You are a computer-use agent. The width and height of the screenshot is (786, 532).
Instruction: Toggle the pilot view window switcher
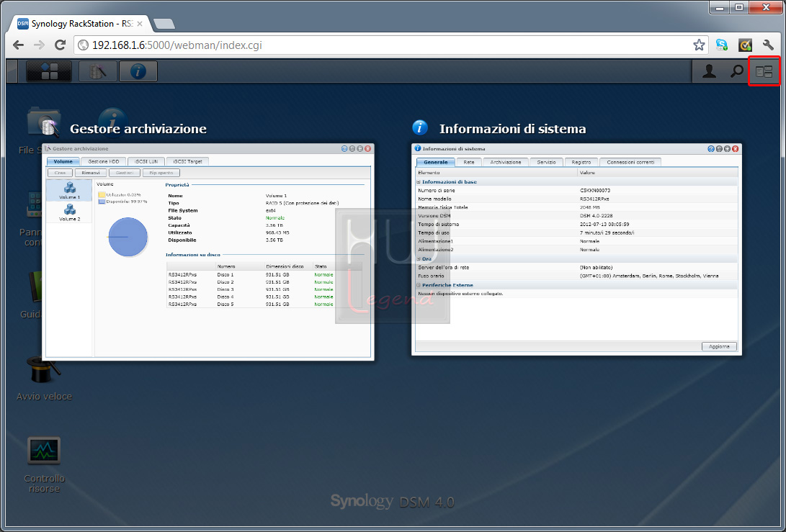764,72
